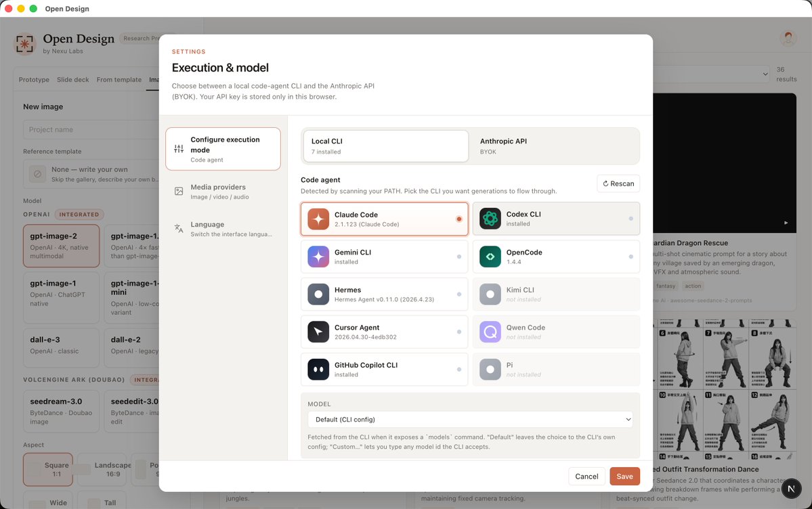Click the Open Design logo icon
The height and width of the screenshot is (509, 812).
click(x=24, y=44)
